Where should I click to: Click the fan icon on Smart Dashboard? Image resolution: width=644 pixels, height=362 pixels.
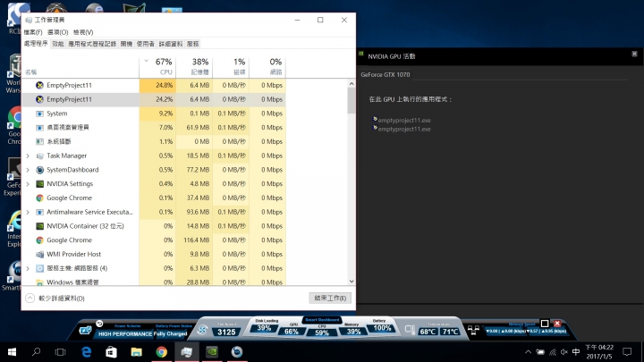[x=202, y=330]
